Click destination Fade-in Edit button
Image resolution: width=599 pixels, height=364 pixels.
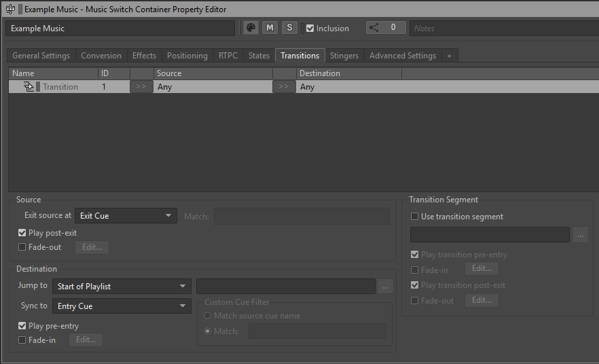pos(86,340)
